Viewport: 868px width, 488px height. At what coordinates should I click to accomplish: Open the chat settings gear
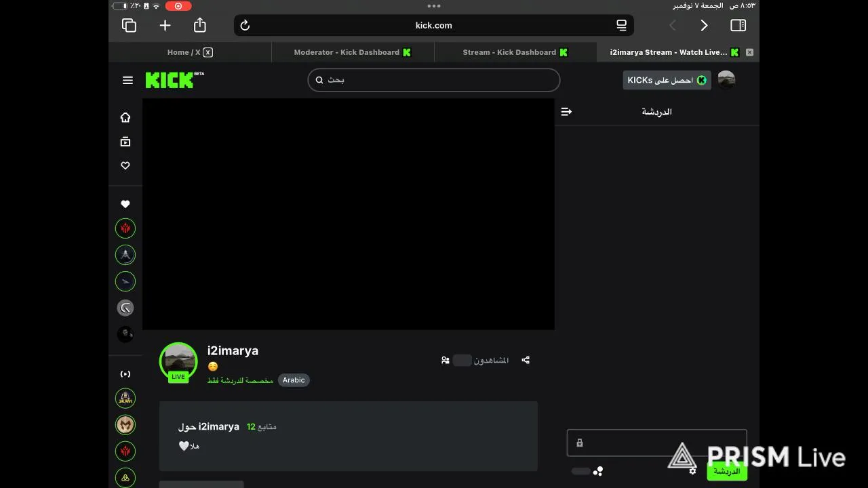coord(692,471)
